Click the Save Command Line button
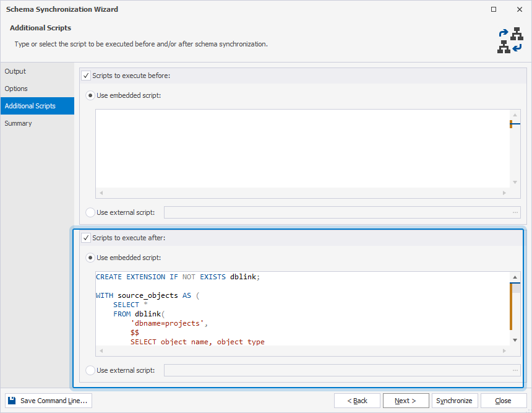This screenshot has height=413, width=532. coord(48,401)
